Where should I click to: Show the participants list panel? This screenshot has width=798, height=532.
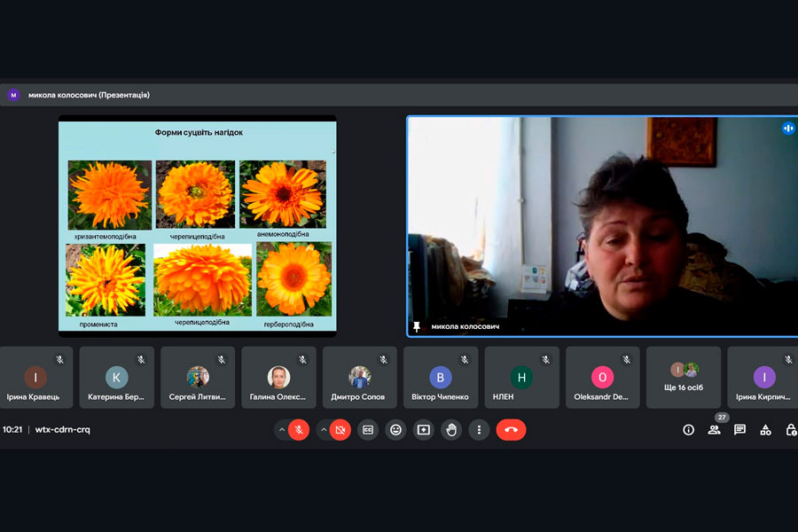tap(714, 430)
